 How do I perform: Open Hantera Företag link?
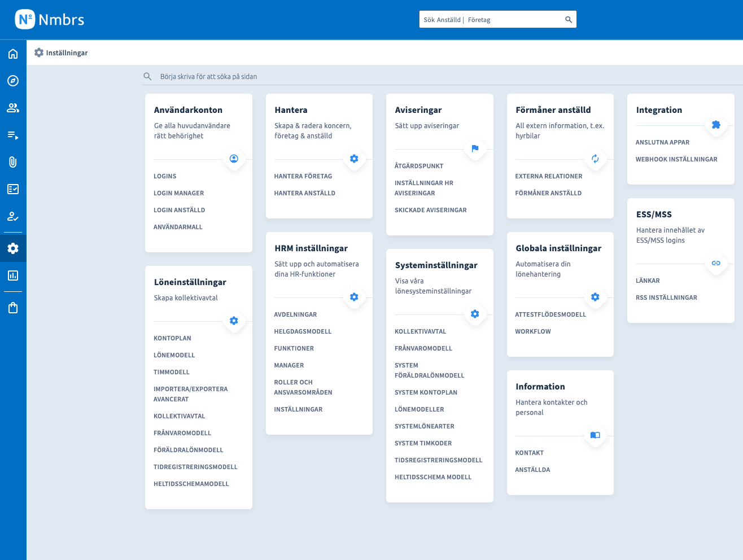(x=303, y=176)
